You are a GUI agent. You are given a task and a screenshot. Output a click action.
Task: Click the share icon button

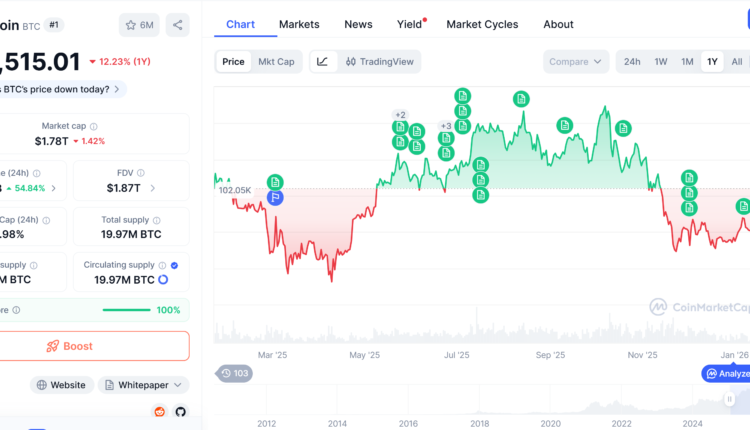(x=177, y=25)
